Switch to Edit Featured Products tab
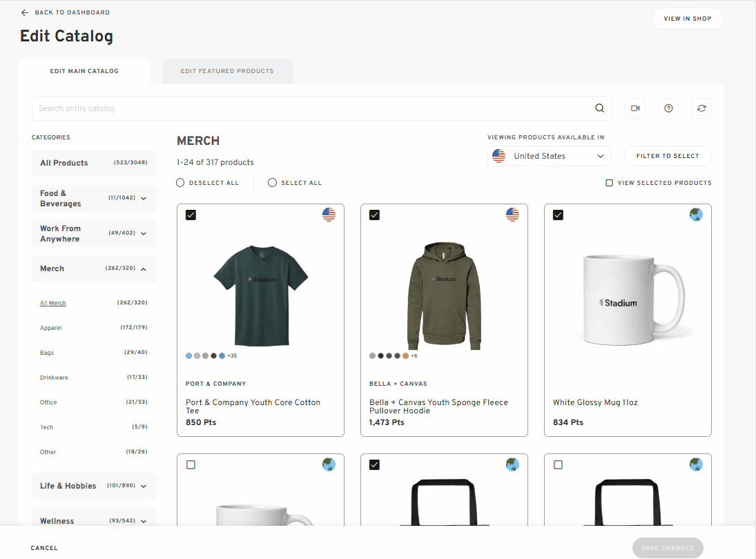 [x=227, y=70]
